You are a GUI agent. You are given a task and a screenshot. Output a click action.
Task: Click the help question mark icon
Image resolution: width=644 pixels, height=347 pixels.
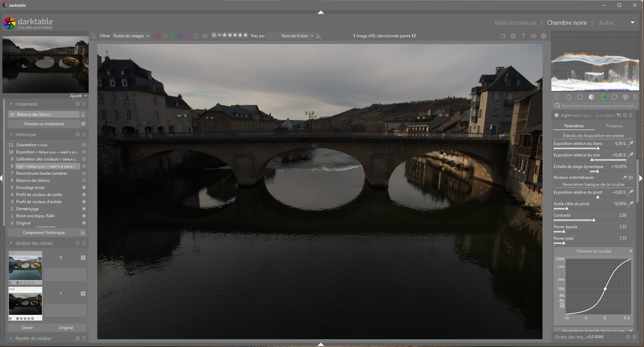(523, 36)
